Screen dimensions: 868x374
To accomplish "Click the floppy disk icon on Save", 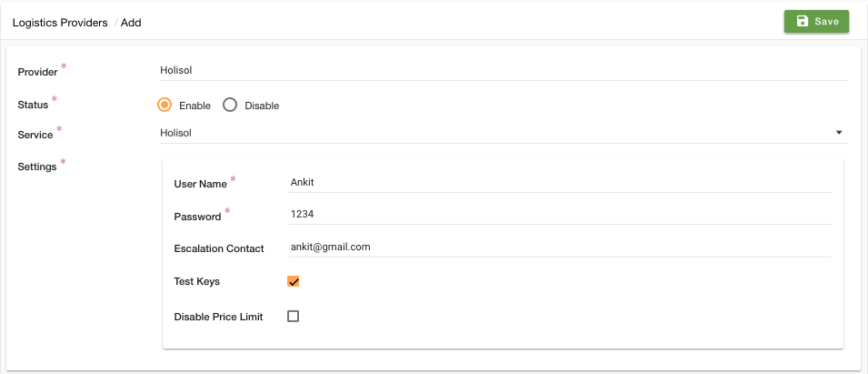I will [x=802, y=22].
